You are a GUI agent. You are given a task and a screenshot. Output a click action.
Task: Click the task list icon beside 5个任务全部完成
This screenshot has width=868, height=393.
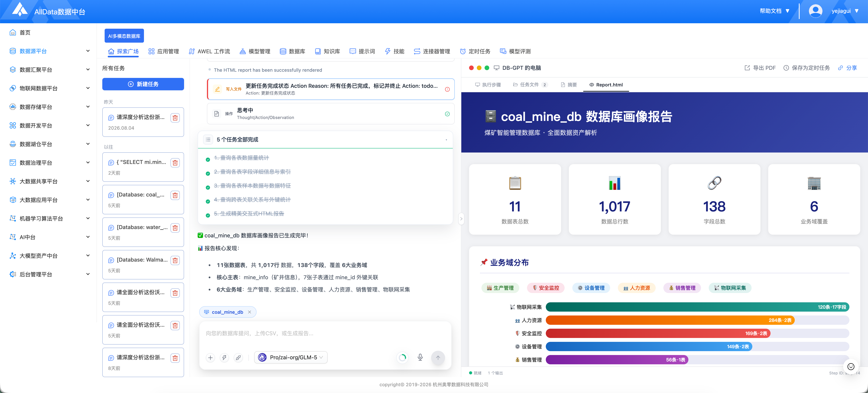208,140
